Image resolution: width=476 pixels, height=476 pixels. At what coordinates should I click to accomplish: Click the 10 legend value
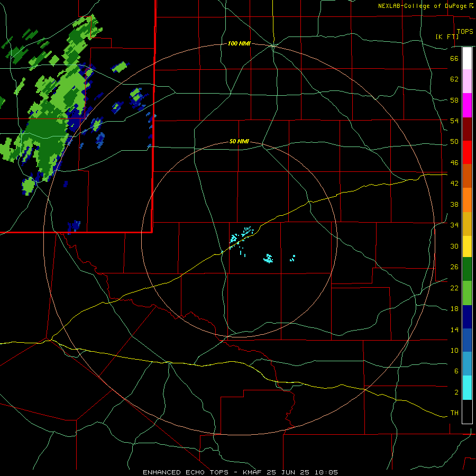point(454,351)
